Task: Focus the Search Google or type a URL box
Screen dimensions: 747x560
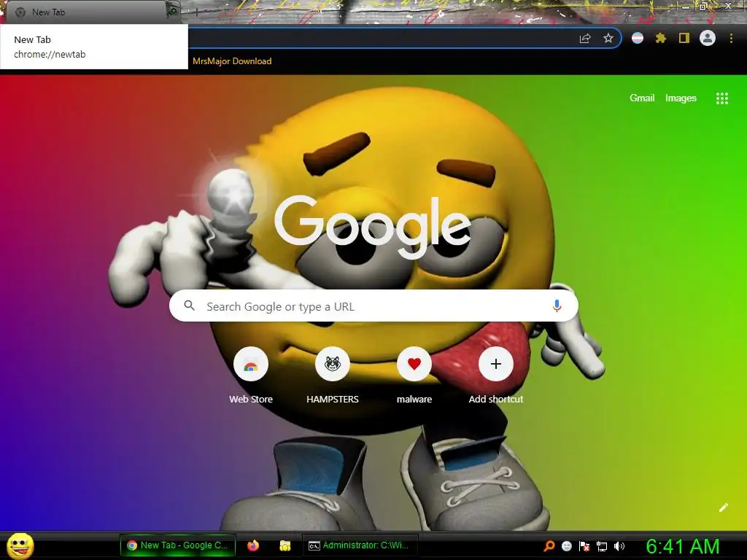Action: (x=373, y=306)
